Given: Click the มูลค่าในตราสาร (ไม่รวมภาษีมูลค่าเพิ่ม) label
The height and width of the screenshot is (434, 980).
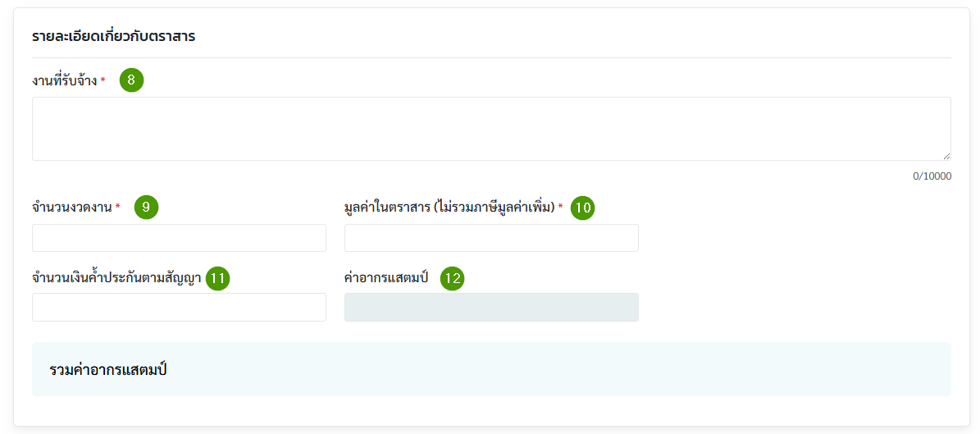Looking at the screenshot, I should [449, 208].
